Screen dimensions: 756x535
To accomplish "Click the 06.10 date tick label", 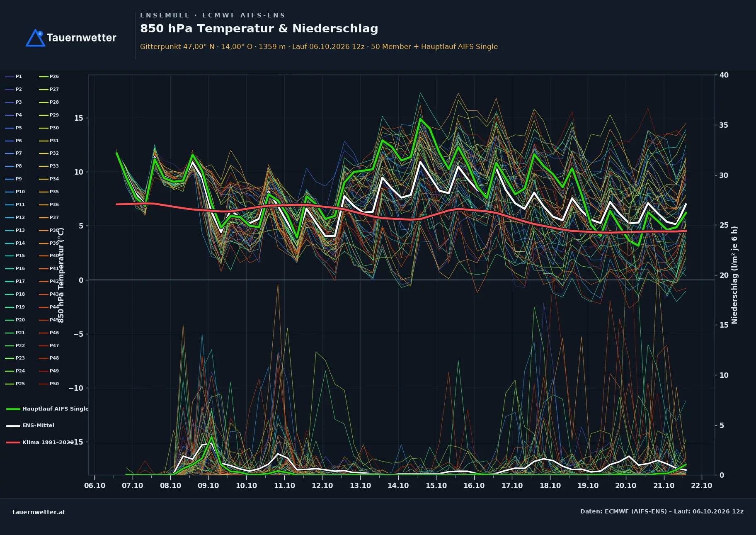I will (x=94, y=486).
